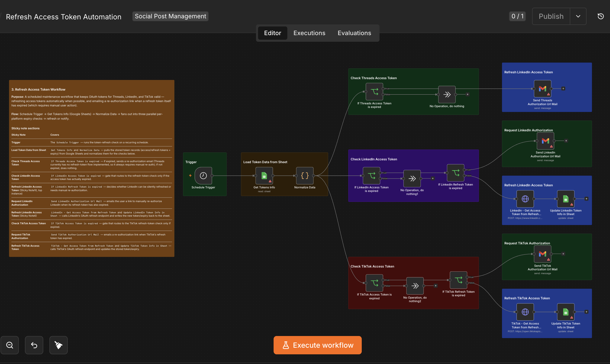Open the workflow history clock icon

(x=601, y=16)
